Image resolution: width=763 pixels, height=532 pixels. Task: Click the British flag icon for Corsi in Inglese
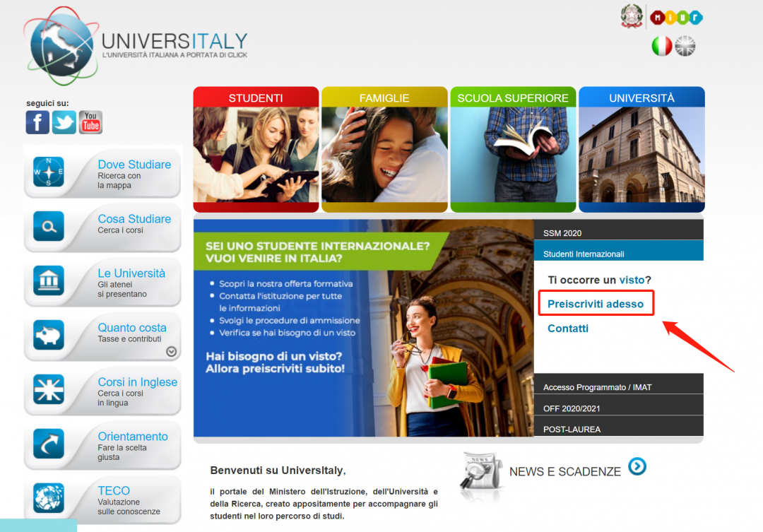tap(49, 389)
